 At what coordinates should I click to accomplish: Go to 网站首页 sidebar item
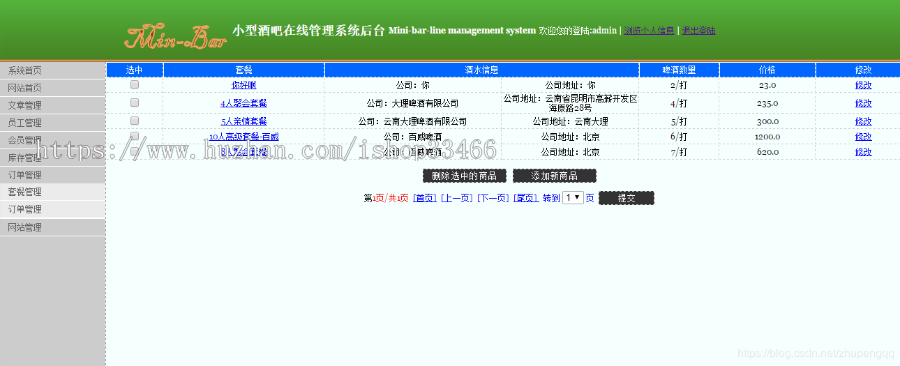(x=53, y=88)
